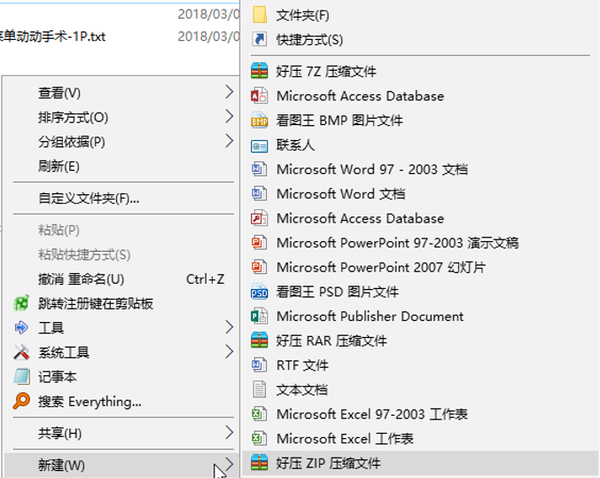This screenshot has height=478, width=600.
Task: Select 刷新 from the context menu
Action: [58, 166]
